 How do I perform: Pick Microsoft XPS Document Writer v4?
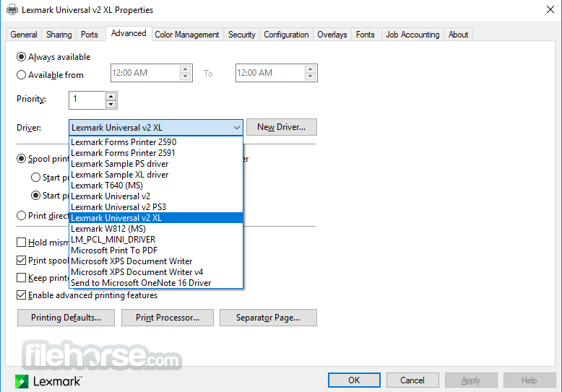156,271
